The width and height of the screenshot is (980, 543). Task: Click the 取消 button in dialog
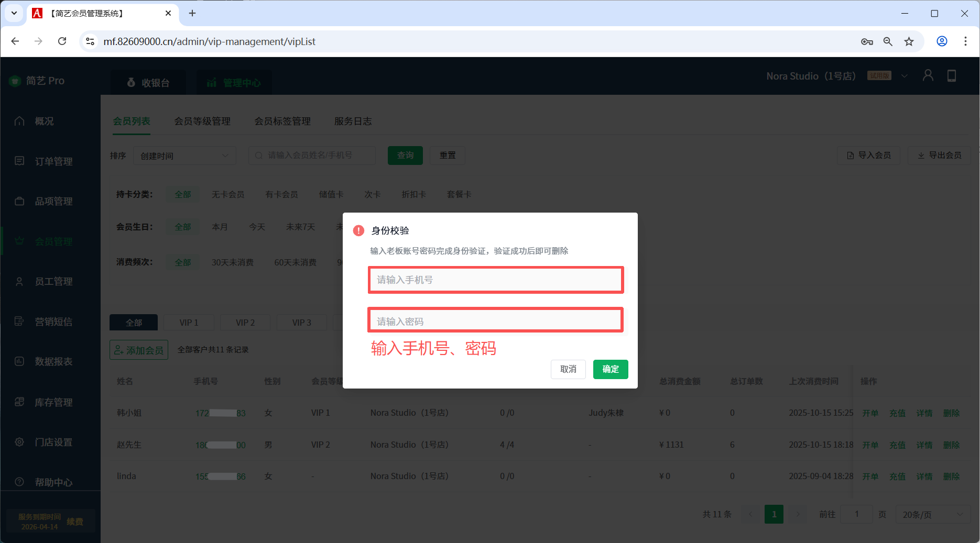pyautogui.click(x=568, y=369)
